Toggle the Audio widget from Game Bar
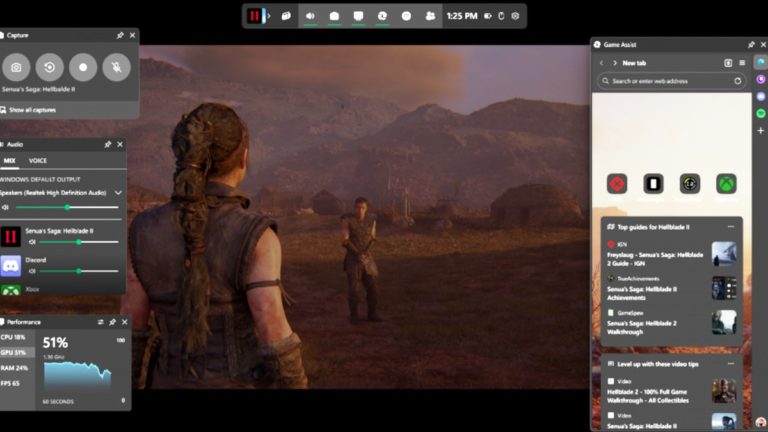Image resolution: width=768 pixels, height=432 pixels. (x=310, y=16)
